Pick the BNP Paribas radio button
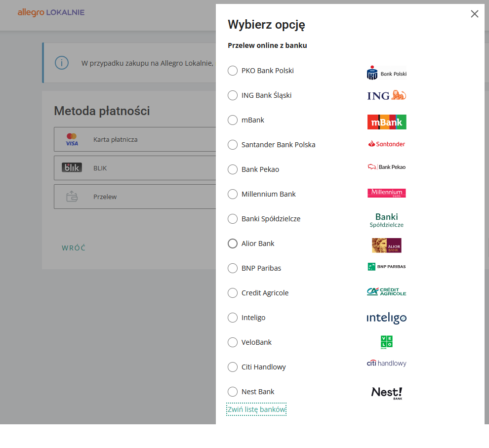This screenshot has height=448, width=489. 233,268
